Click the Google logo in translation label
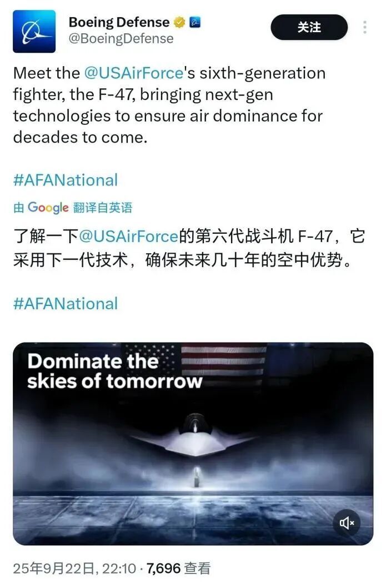The height and width of the screenshot is (588, 386). coord(48,208)
